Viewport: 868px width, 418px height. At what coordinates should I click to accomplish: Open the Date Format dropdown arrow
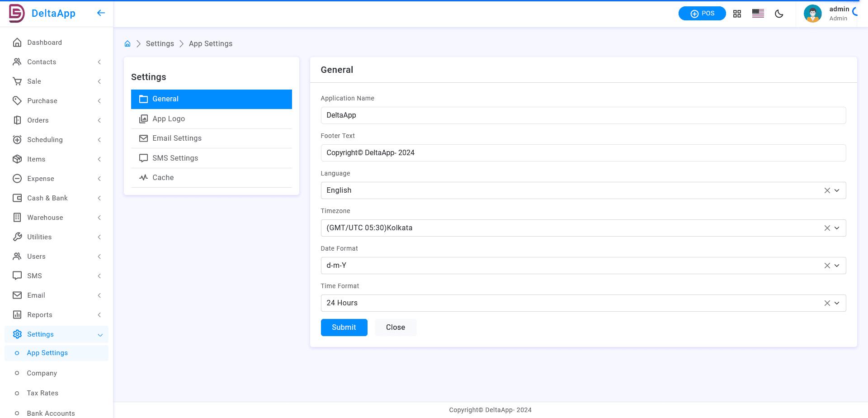[837, 266]
